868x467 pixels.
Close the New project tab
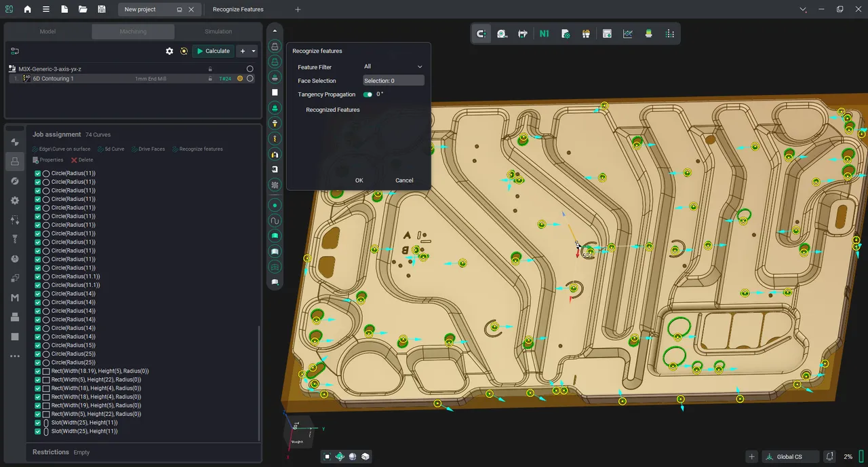point(191,10)
